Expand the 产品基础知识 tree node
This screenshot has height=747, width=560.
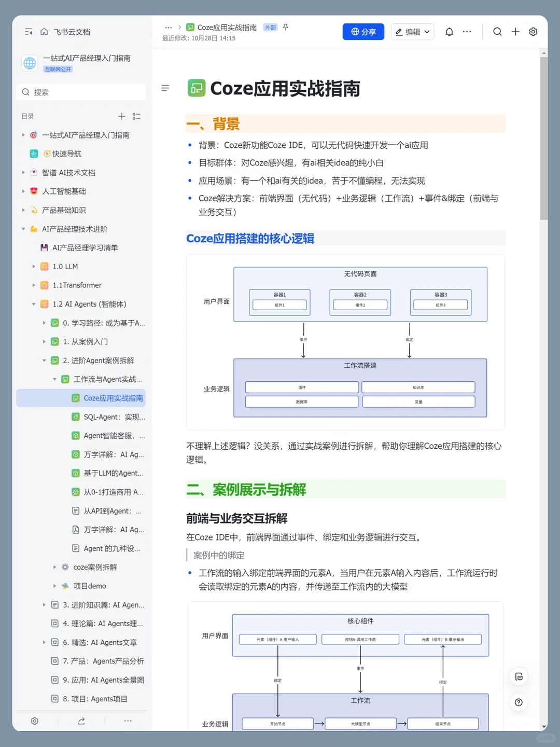[x=23, y=210]
